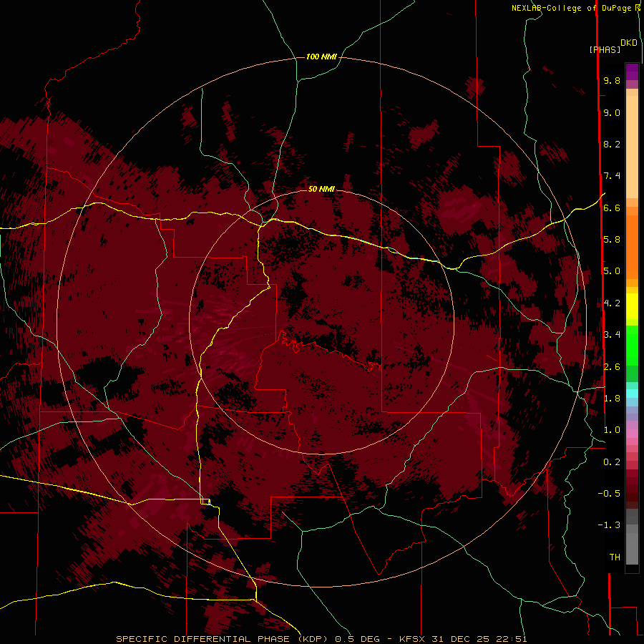The image size is (644, 644).
Task: Select the 1.0 value on the color scale
Action: point(612,430)
